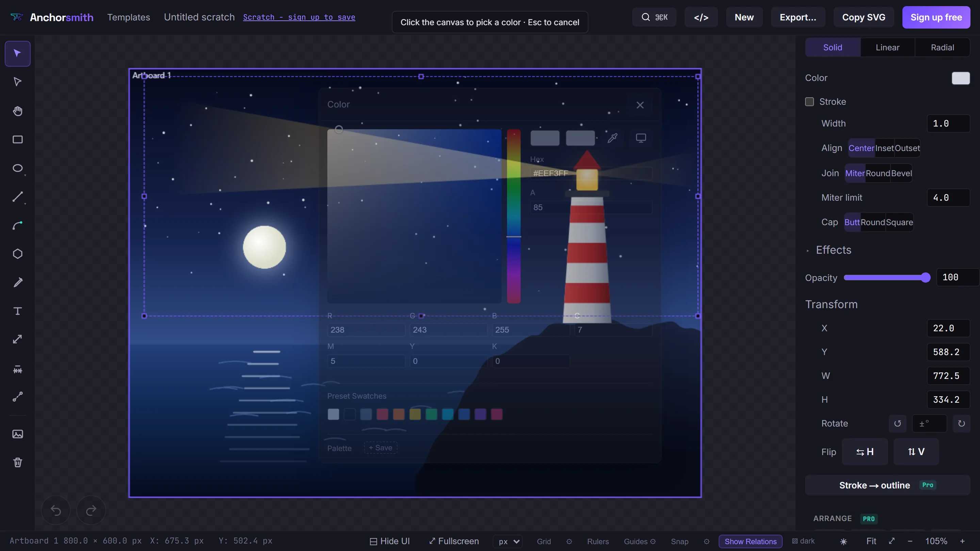Activate the Hand pan tool
980x551 pixels.
click(x=17, y=111)
